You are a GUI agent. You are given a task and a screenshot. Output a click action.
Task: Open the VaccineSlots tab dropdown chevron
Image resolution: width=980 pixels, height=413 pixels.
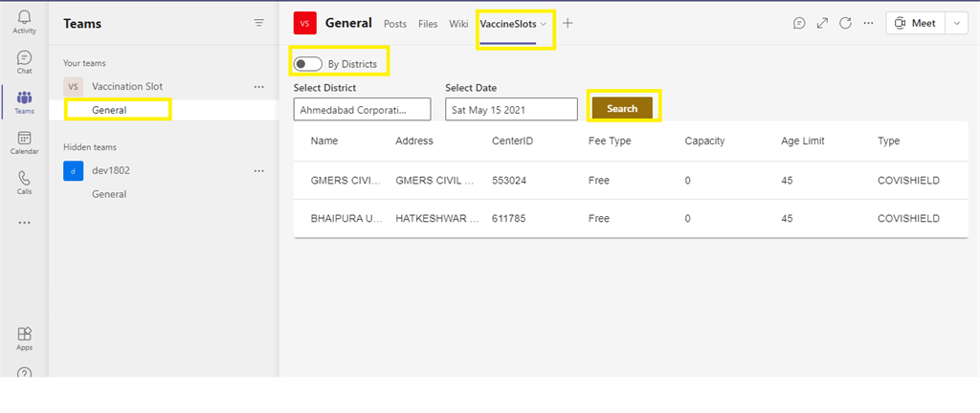coord(544,24)
